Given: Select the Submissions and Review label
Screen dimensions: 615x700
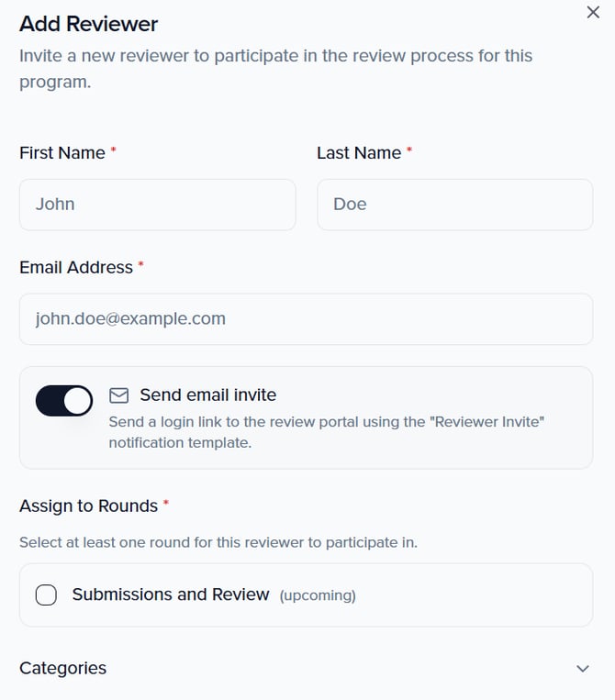Looking at the screenshot, I should point(171,594).
